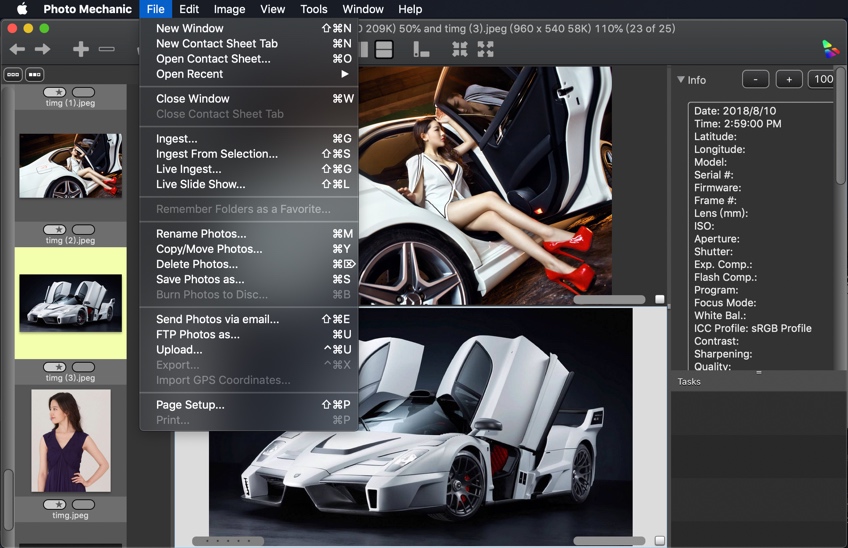Open the Tools menu

(x=314, y=9)
